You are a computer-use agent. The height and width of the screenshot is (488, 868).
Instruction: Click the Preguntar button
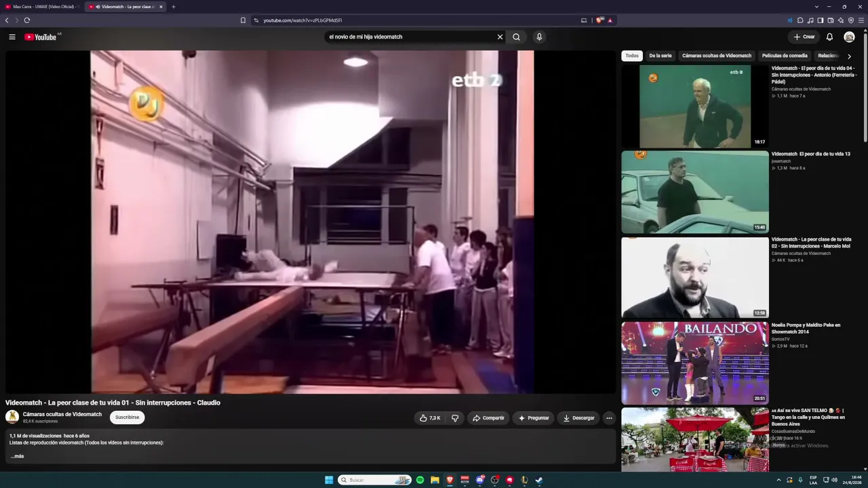point(534,418)
